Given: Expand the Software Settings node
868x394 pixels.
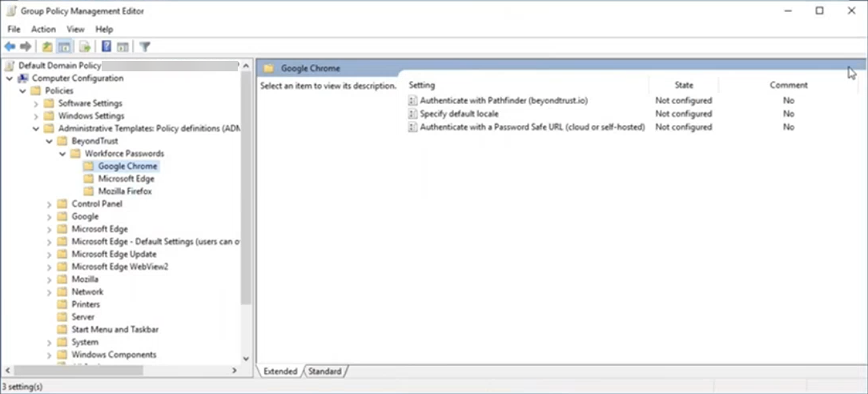Looking at the screenshot, I should (x=36, y=103).
